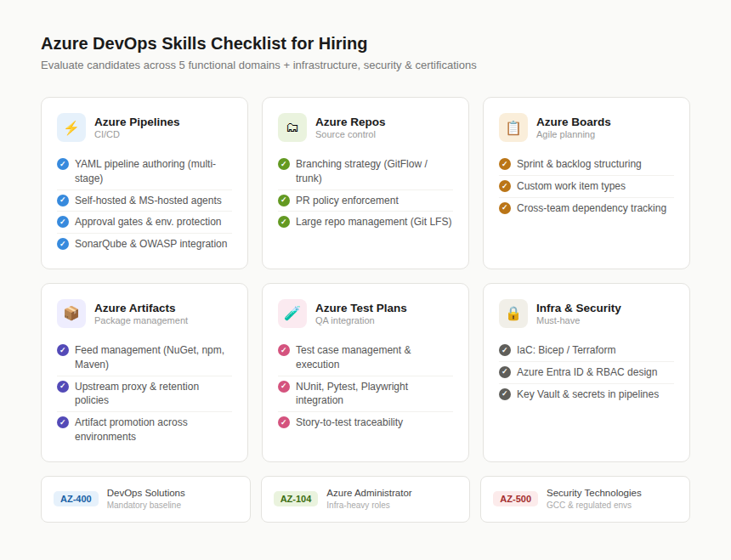
Task: Click the Azure Test Plans test tube icon
Action: [292, 314]
